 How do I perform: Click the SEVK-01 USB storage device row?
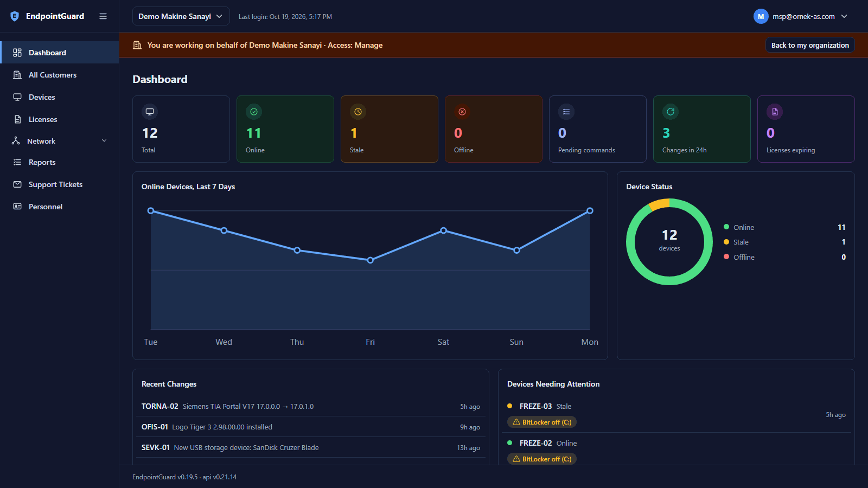click(x=311, y=447)
